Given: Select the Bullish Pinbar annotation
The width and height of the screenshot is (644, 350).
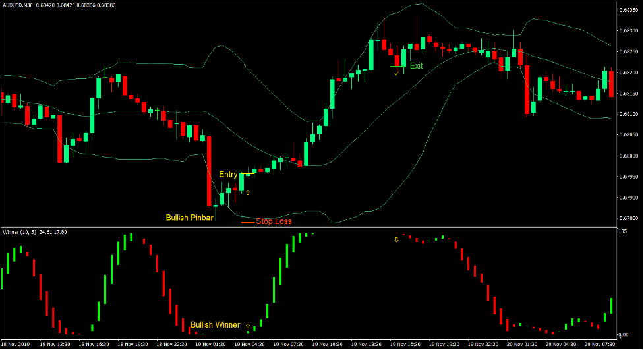Looking at the screenshot, I should 189,218.
